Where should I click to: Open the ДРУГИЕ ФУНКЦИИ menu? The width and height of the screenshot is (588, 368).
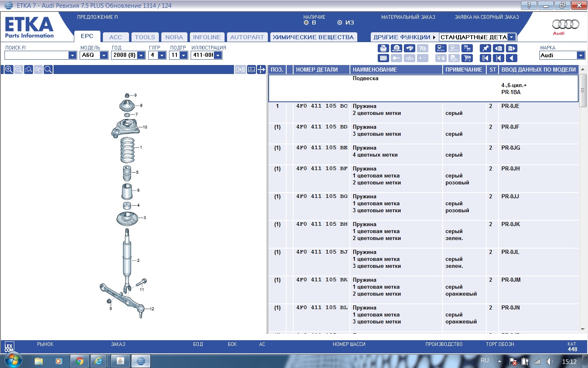point(404,37)
